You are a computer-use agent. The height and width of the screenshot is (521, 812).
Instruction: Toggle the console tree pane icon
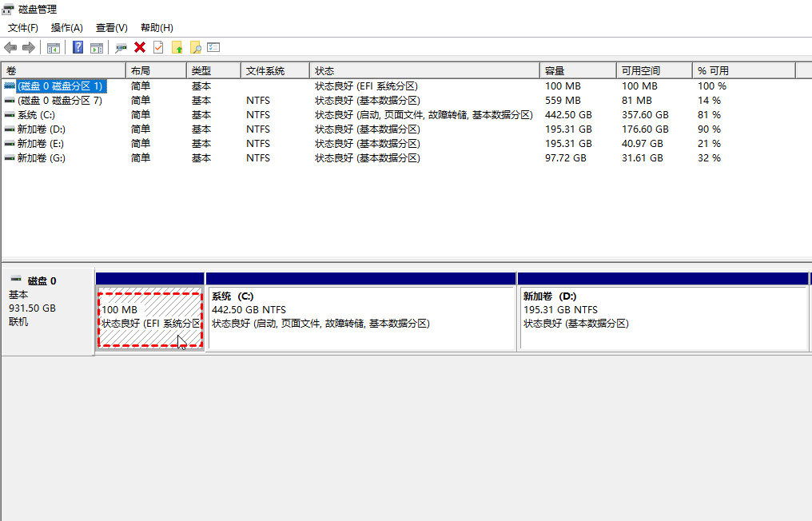pyautogui.click(x=54, y=48)
